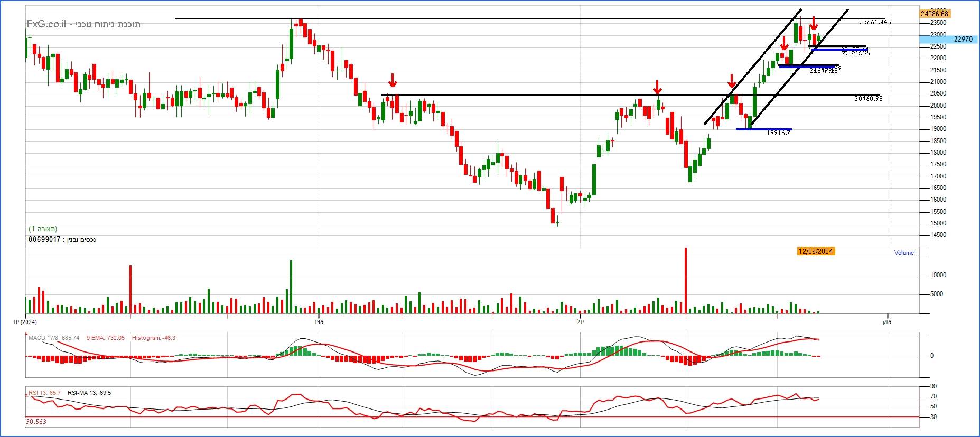Viewport: 980px width, 437px height.
Task: Click the level label 22363.35
Action: coord(855,53)
